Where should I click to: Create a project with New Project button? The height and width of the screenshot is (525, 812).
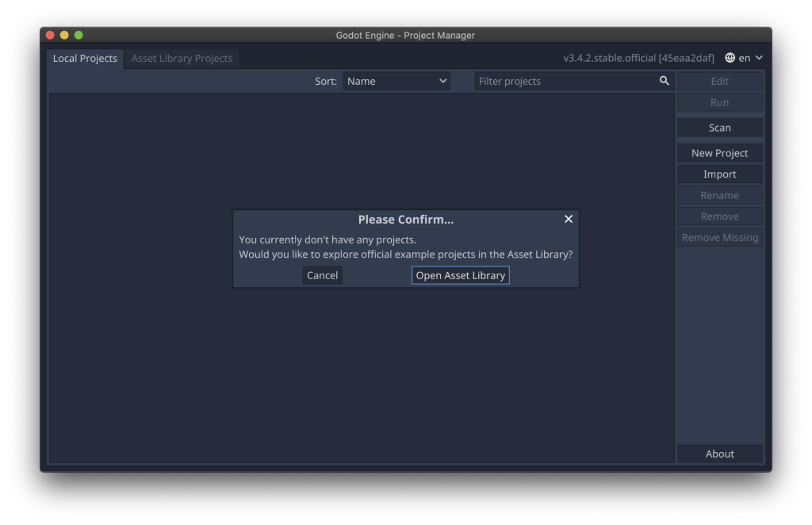pos(720,153)
